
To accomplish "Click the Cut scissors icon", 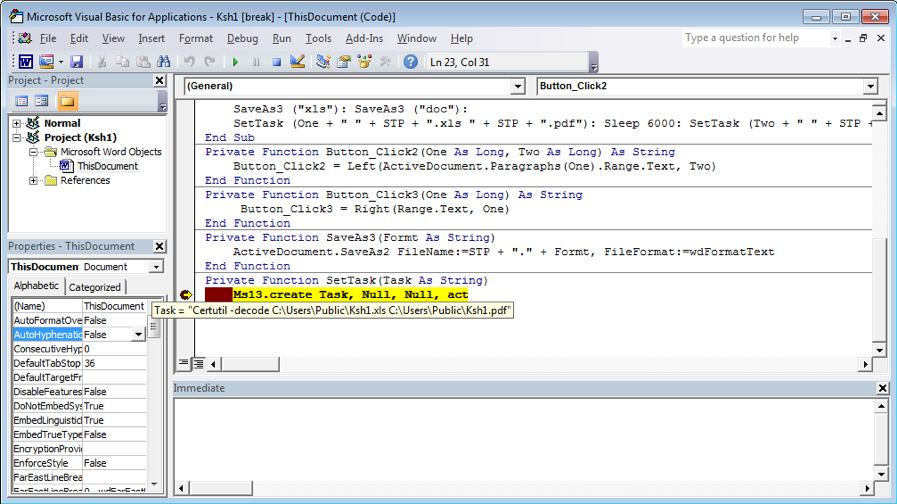I will [102, 62].
